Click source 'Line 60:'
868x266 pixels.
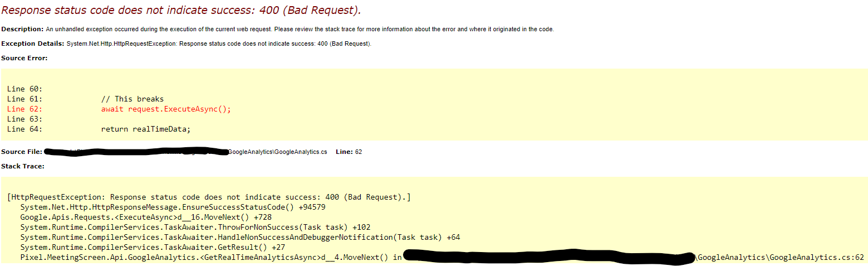pos(25,89)
